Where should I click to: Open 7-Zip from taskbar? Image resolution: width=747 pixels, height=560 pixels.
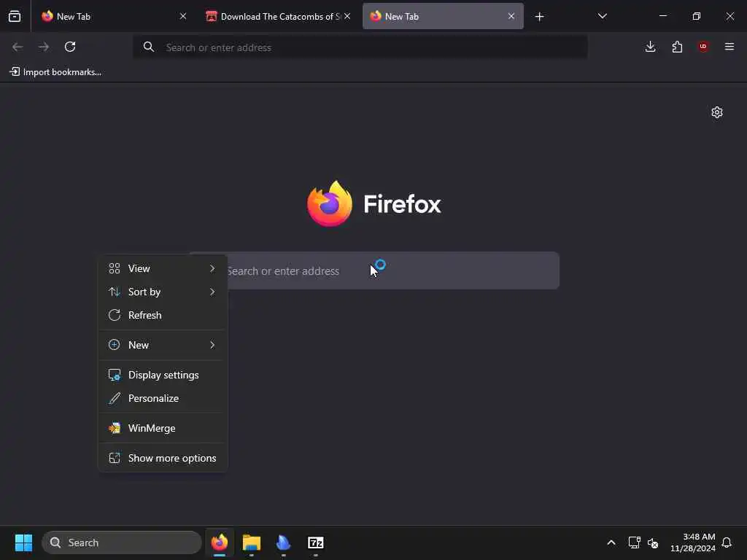click(x=315, y=542)
